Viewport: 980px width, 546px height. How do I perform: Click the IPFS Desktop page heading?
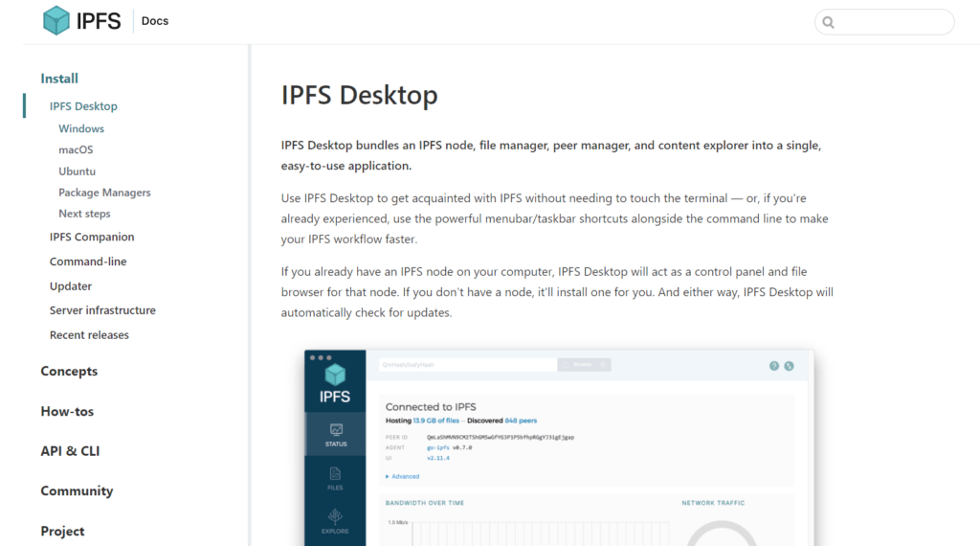click(x=360, y=95)
